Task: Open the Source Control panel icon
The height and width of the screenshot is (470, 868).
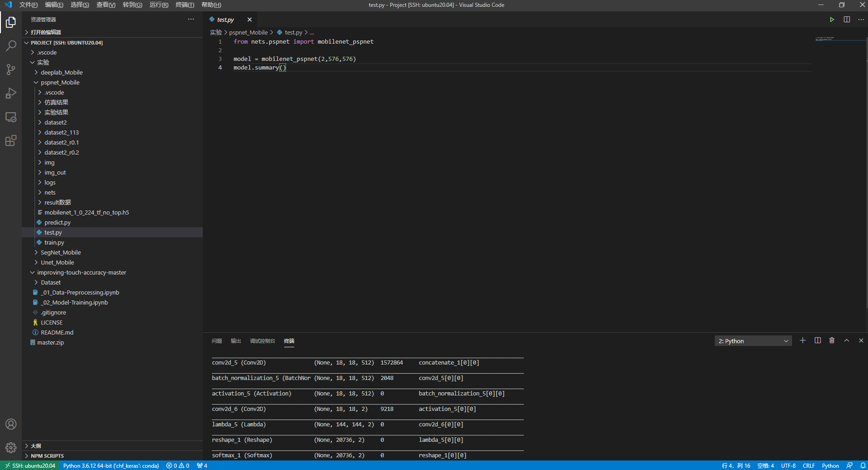Action: coord(10,69)
